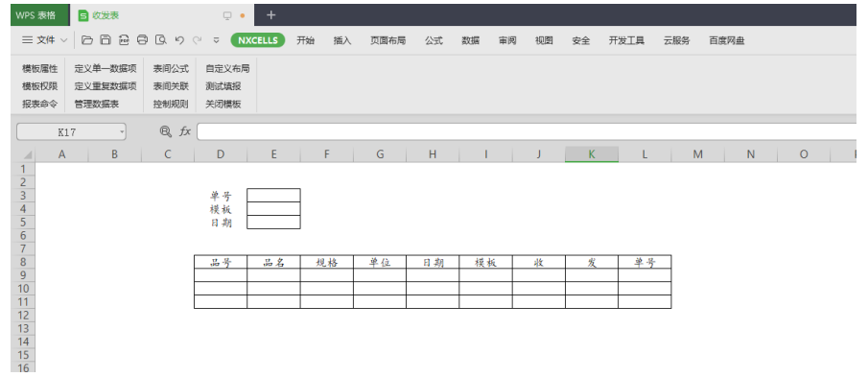Image resolution: width=868 pixels, height=377 pixels.
Task: Click 定义单一数据项 in the ribbon
Action: tap(106, 69)
